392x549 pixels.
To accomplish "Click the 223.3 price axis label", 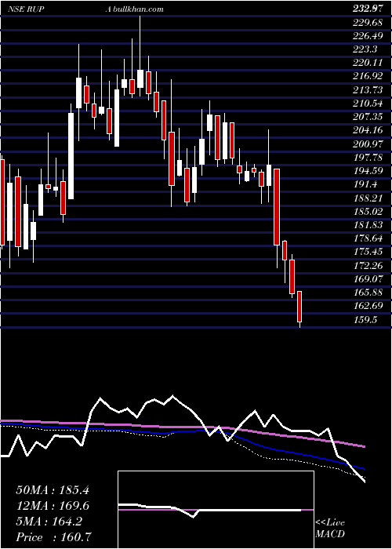I will click(x=365, y=49).
